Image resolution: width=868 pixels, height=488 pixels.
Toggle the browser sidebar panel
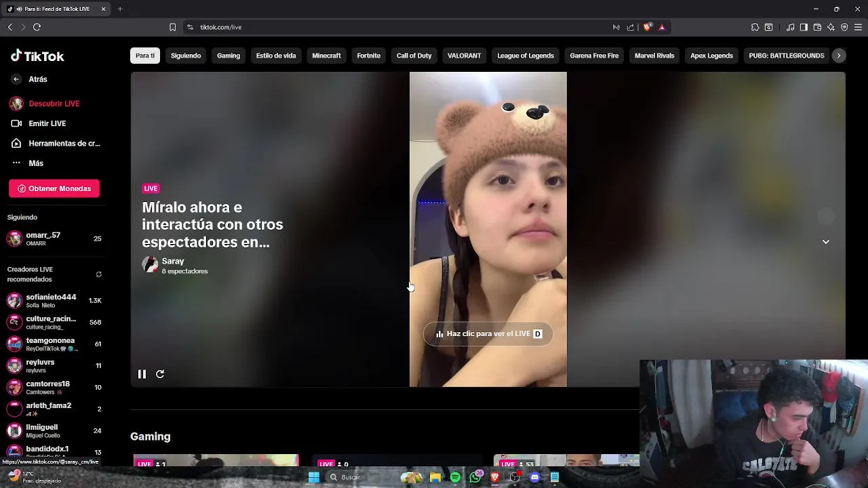[x=804, y=27]
